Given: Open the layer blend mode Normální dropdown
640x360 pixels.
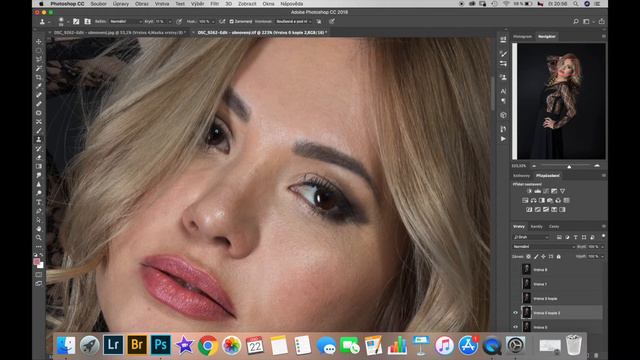Looking at the screenshot, I should coord(544,247).
